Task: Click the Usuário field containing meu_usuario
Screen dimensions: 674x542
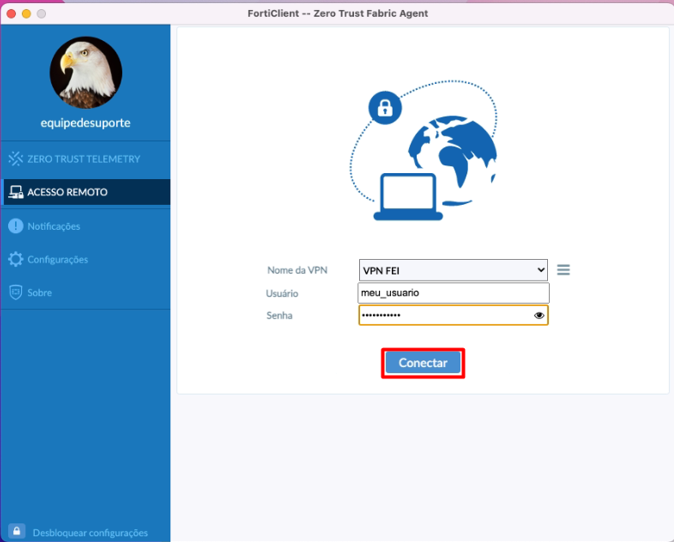Action: pyautogui.click(x=453, y=293)
